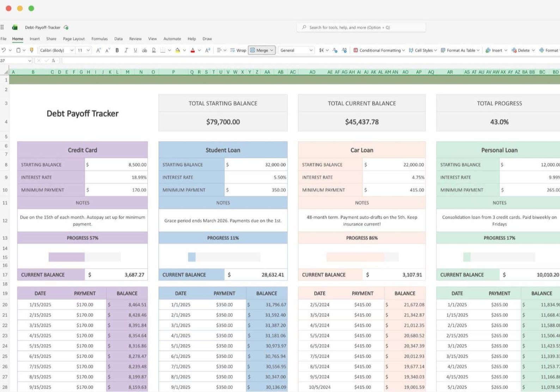Image resolution: width=560 pixels, height=392 pixels.
Task: Increase font size with the grow icon
Action: [99, 50]
